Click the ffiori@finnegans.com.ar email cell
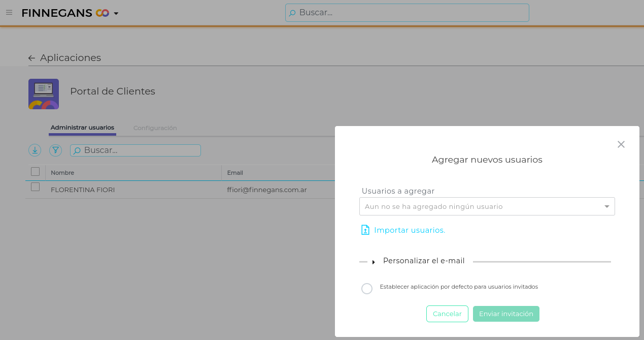644x340 pixels. point(267,190)
